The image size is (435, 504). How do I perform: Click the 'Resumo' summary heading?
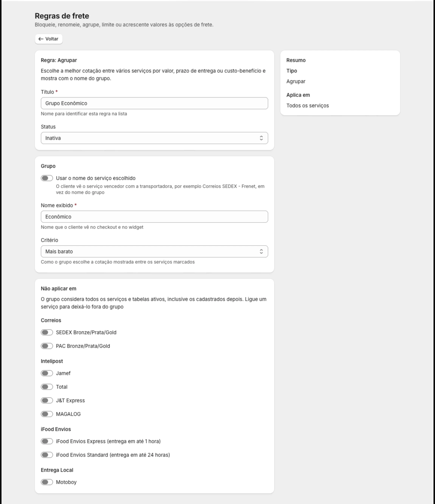(296, 60)
